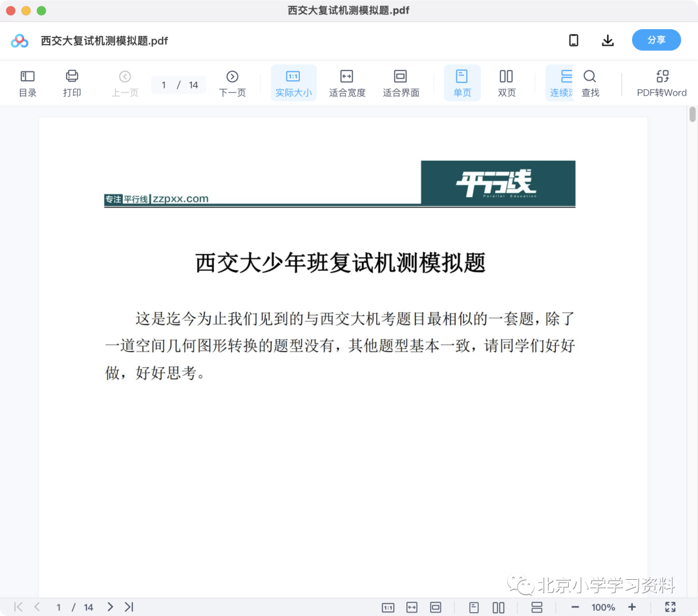Click bottom bar 1:1 actual size icon
Viewport: 698px width, 616px height.
point(388,608)
